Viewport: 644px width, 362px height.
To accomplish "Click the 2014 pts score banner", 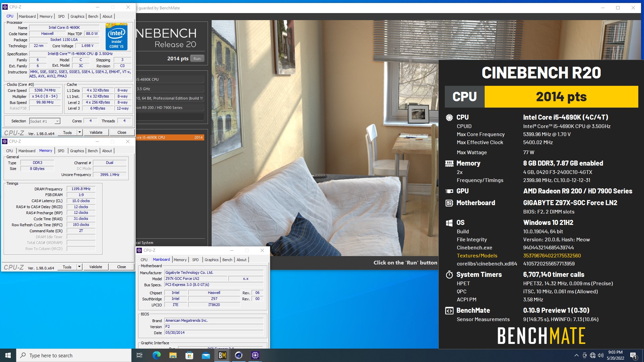I will [x=561, y=97].
